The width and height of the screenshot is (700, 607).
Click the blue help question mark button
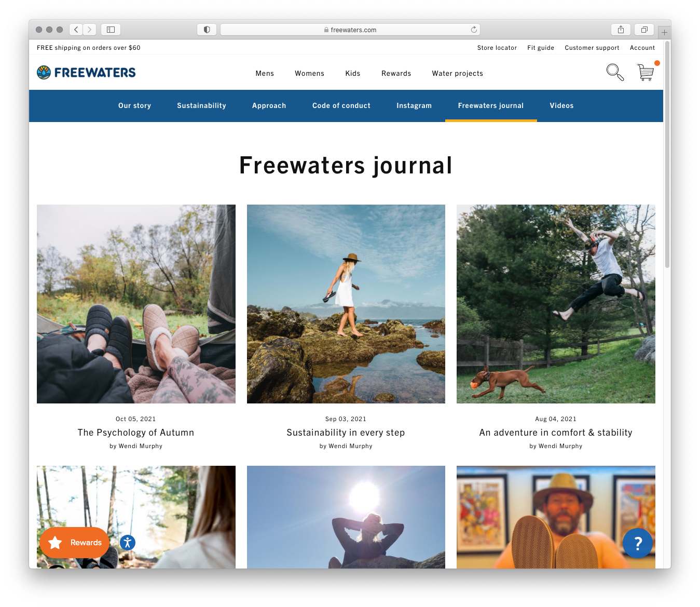click(x=638, y=543)
